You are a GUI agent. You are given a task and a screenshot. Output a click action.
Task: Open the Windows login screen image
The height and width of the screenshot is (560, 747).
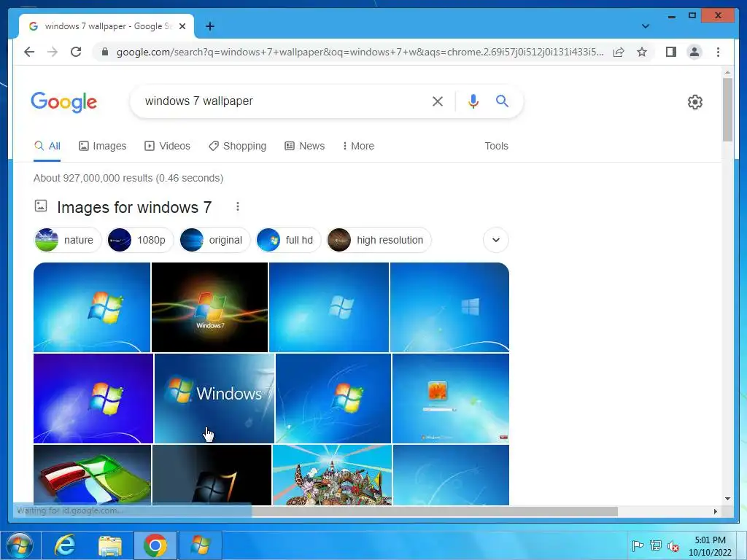pyautogui.click(x=451, y=399)
